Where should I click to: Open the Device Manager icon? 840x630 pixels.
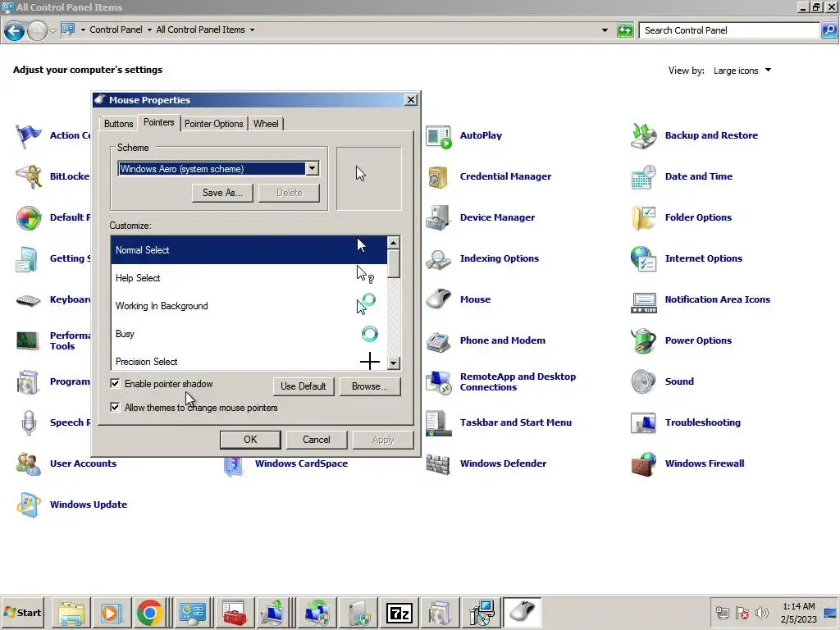(438, 217)
